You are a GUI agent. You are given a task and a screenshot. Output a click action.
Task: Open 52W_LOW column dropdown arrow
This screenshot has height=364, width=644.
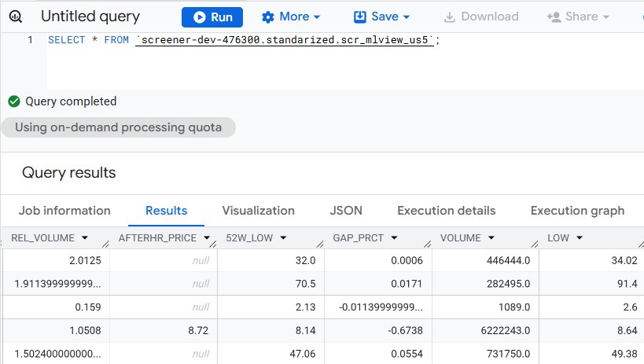point(283,238)
